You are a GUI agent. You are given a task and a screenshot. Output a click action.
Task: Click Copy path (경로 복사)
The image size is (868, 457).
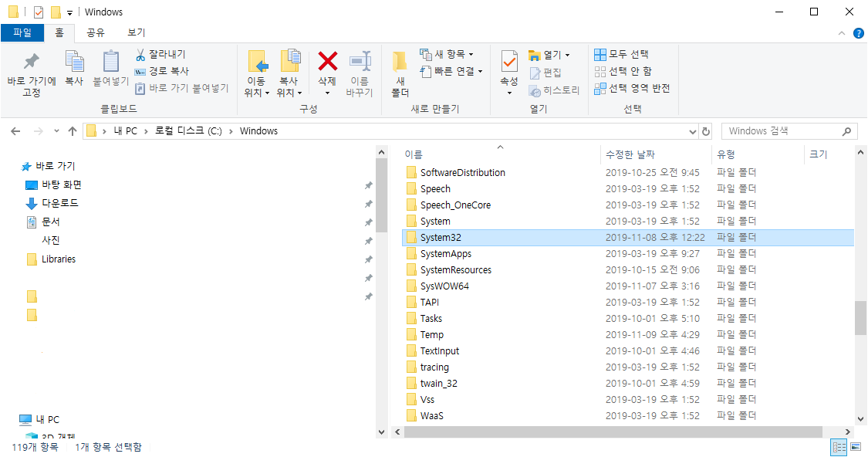(162, 71)
